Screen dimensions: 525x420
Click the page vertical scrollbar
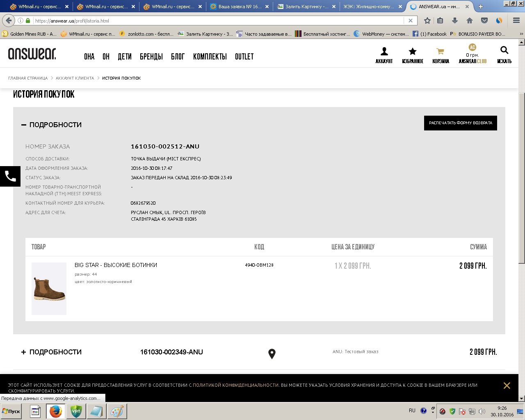coord(522,178)
